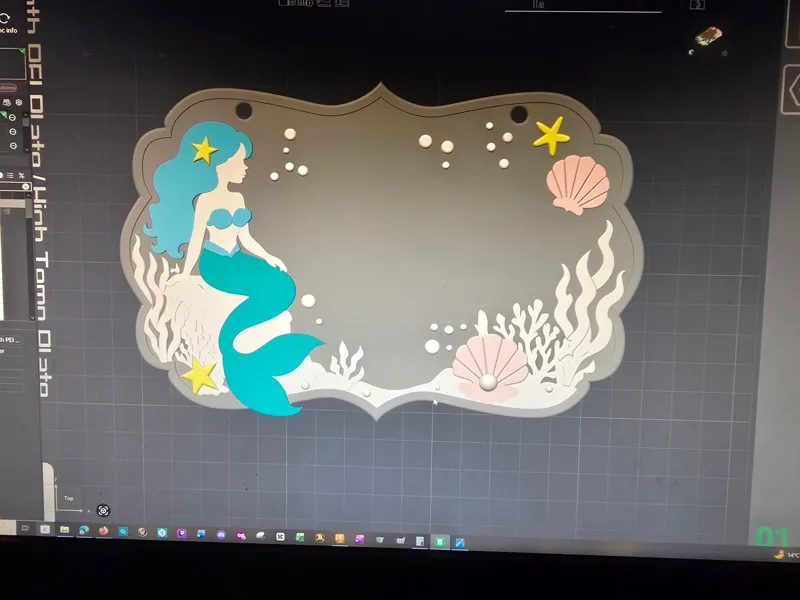800x600 pixels.
Task: Click the Sync info refresh icon
Action: (x=4, y=19)
